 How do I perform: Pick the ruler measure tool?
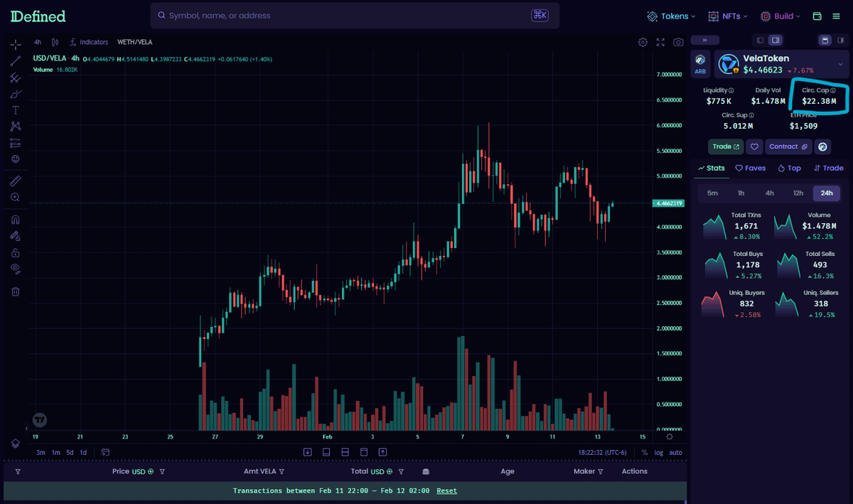coord(15,181)
